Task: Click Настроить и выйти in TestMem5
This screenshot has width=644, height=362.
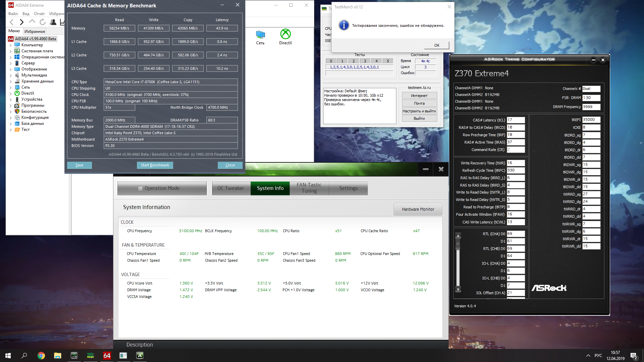Action: pos(419,111)
